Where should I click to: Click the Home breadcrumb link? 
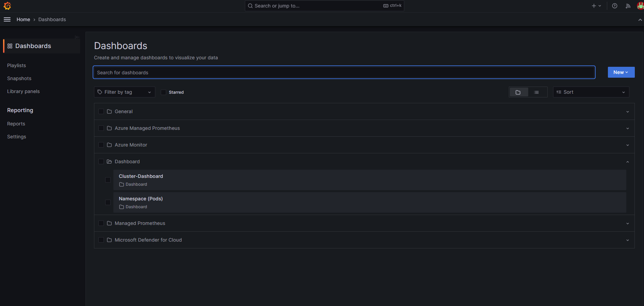tap(23, 19)
